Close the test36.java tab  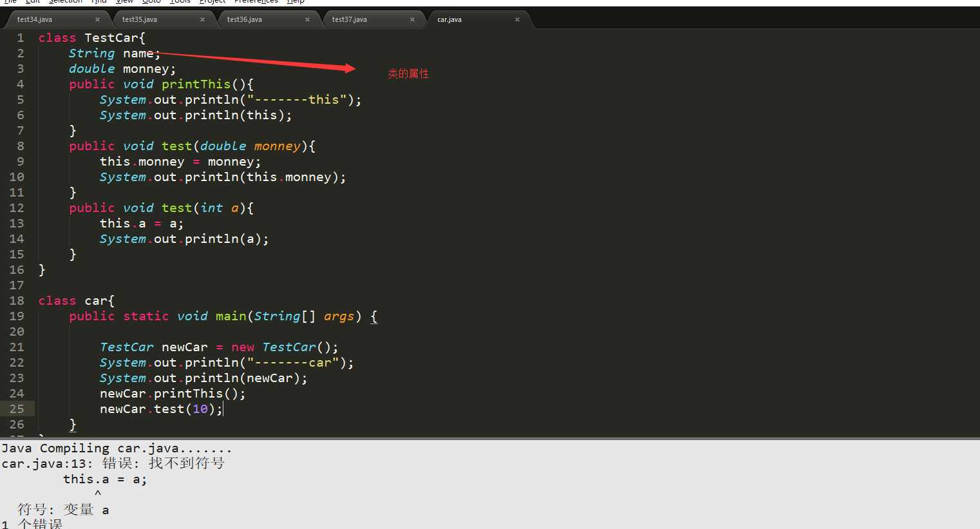click(307, 19)
